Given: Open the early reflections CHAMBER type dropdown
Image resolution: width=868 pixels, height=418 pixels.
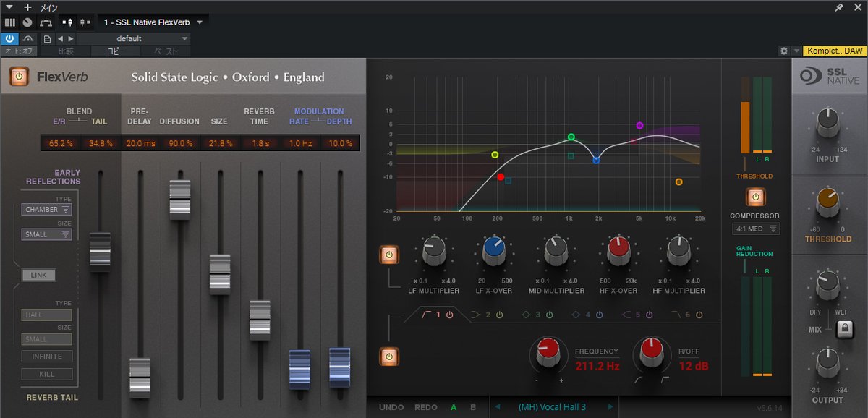Looking at the screenshot, I should (47, 210).
